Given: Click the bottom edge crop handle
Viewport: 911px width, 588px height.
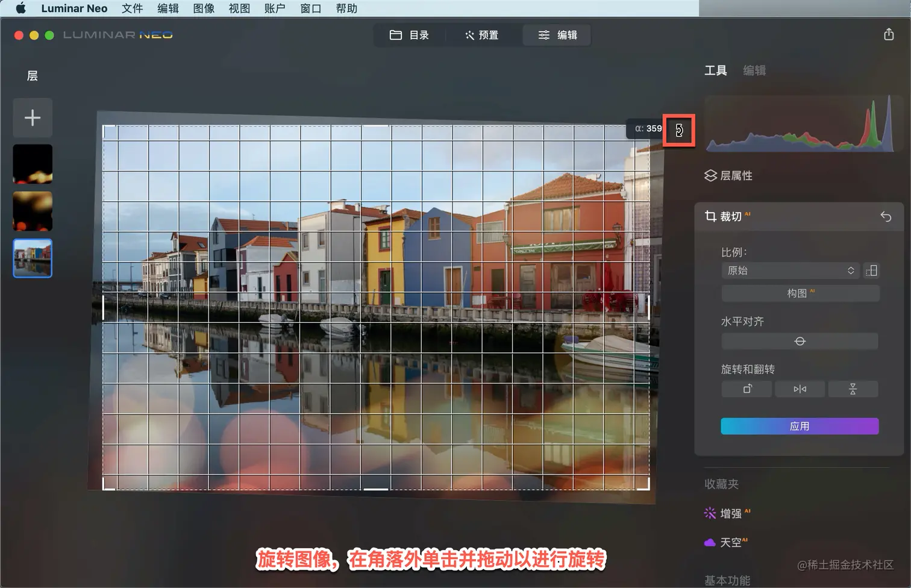Looking at the screenshot, I should (376, 489).
